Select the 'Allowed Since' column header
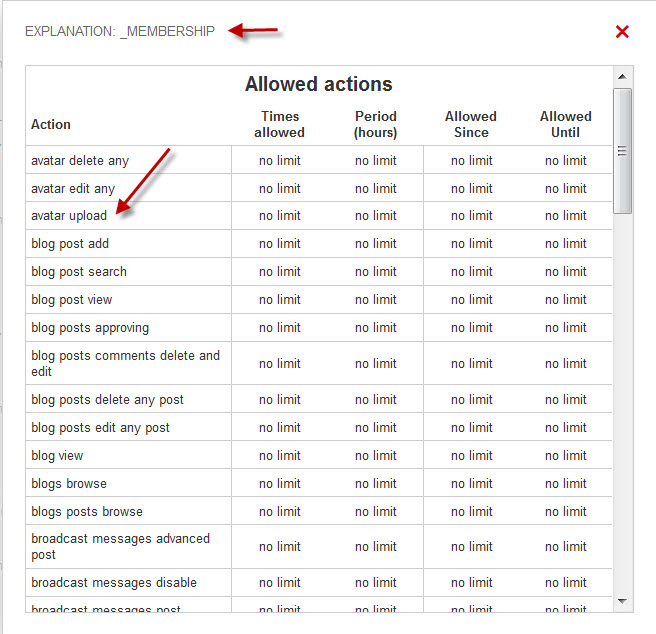This screenshot has width=656, height=634. tap(471, 124)
